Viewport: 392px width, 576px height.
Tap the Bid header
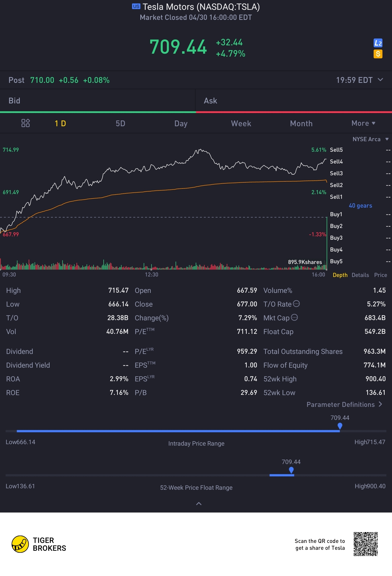pos(98,101)
